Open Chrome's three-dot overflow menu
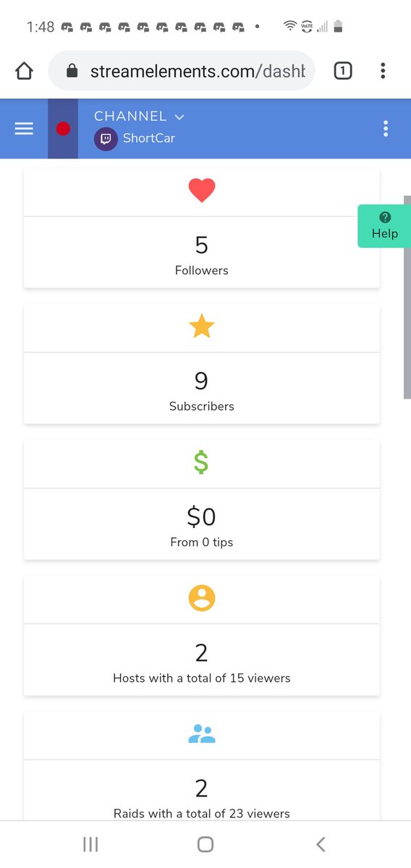This screenshot has height=868, width=411. coord(383,70)
